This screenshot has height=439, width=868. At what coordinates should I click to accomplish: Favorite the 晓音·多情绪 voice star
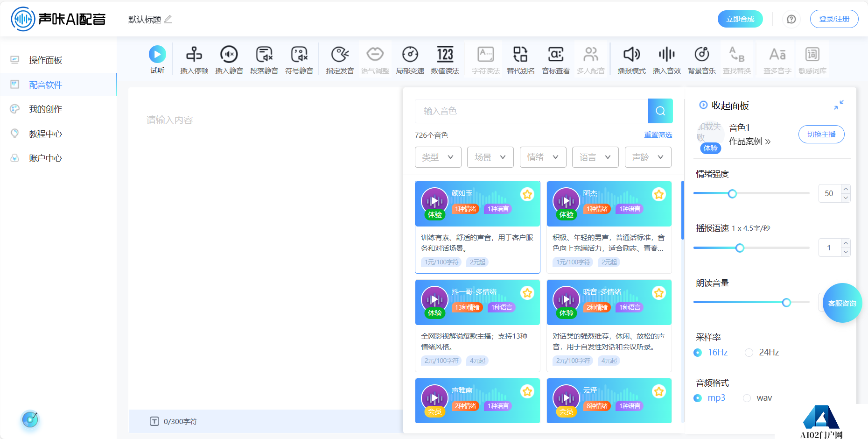point(659,293)
